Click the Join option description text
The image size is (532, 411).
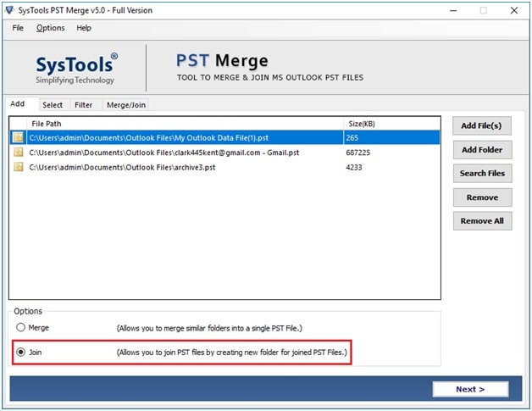[232, 353]
